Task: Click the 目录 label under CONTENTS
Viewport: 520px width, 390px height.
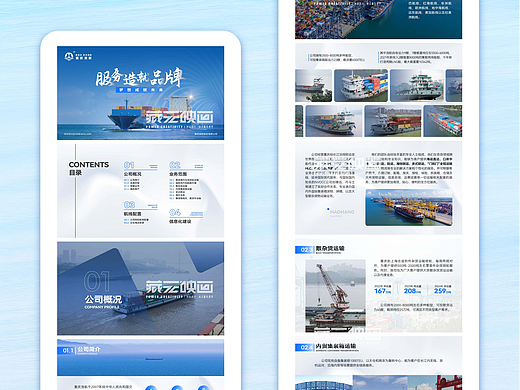Action: [x=75, y=173]
